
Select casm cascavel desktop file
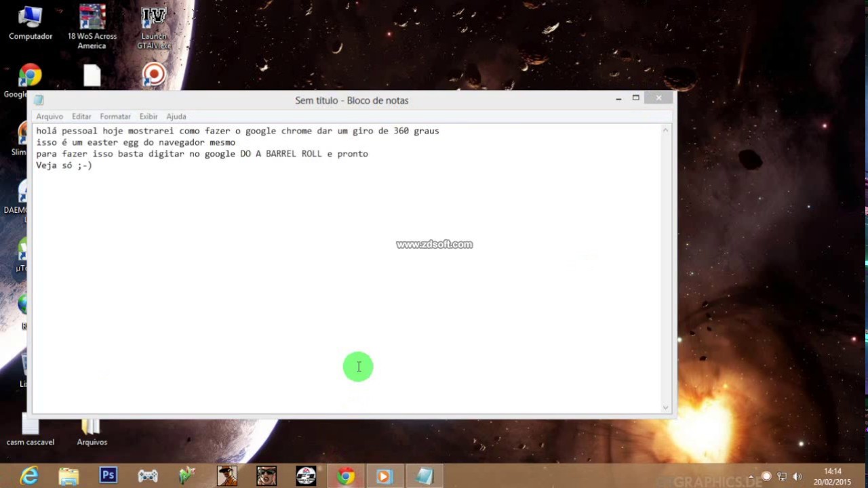point(31,431)
